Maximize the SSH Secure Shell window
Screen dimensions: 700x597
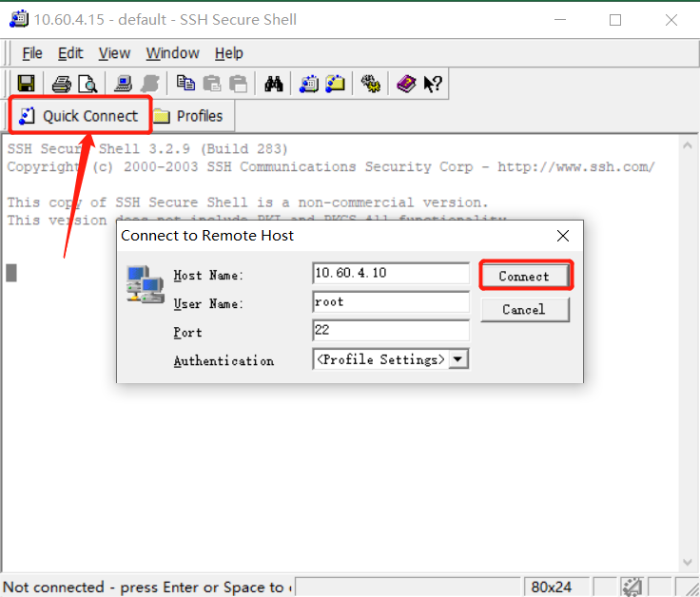click(x=615, y=20)
